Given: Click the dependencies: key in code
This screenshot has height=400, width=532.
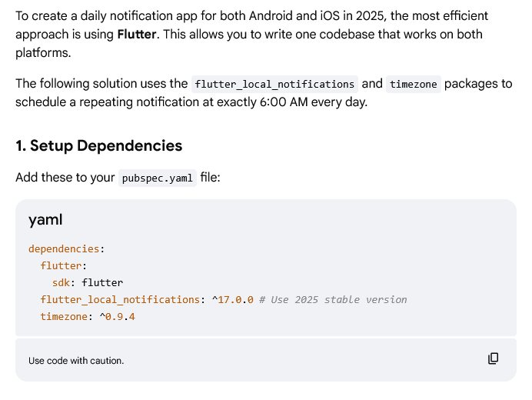Looking at the screenshot, I should pyautogui.click(x=66, y=249).
